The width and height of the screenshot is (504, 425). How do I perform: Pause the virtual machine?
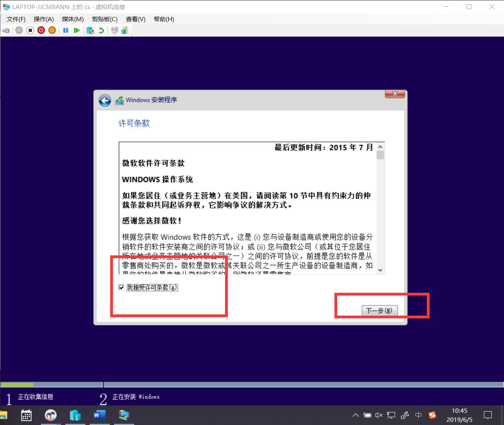point(65,30)
